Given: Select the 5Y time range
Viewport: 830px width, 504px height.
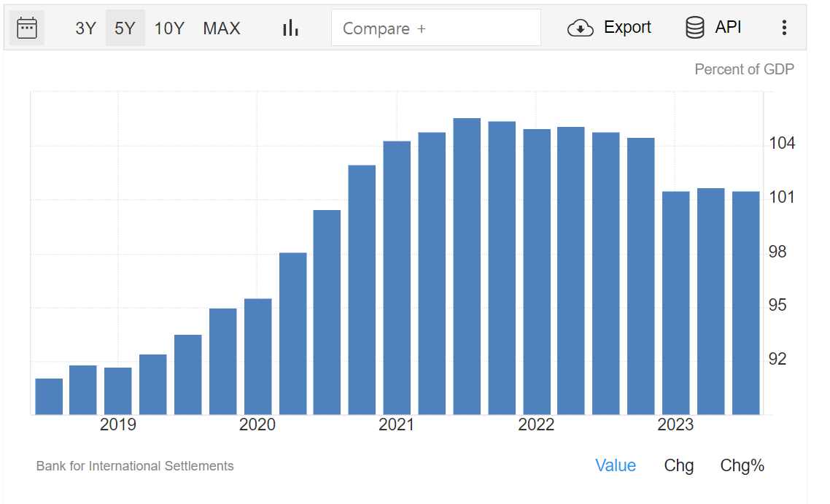Looking at the screenshot, I should pyautogui.click(x=125, y=28).
